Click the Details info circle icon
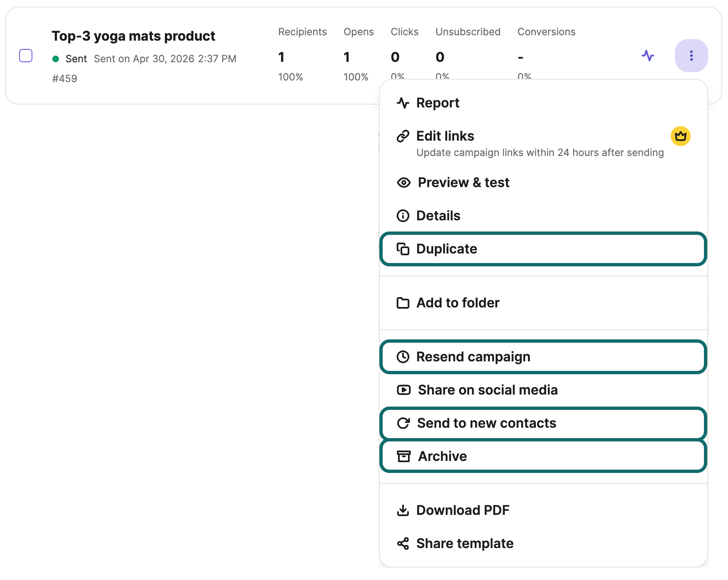The width and height of the screenshot is (728, 580). (403, 216)
